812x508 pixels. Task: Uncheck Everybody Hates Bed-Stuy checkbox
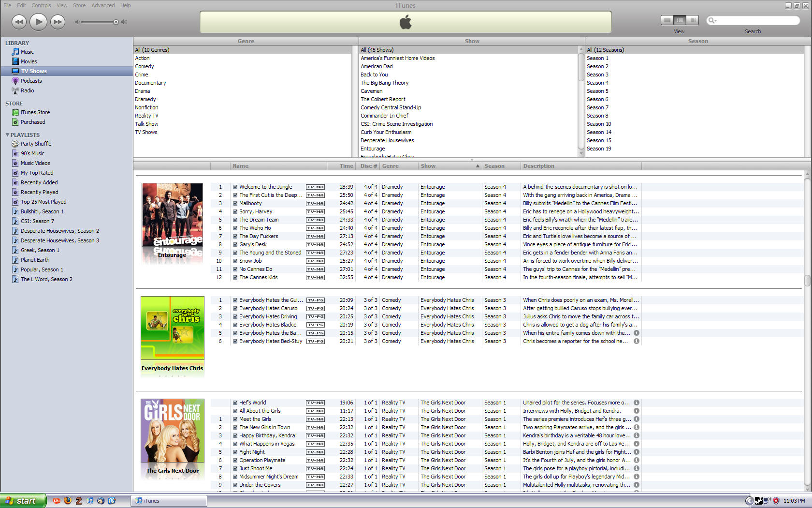[235, 341]
